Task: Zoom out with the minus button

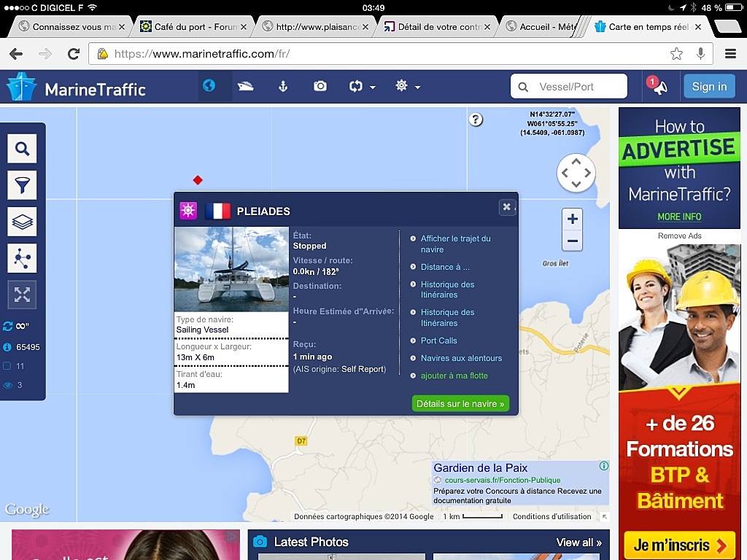Action: coord(572,241)
